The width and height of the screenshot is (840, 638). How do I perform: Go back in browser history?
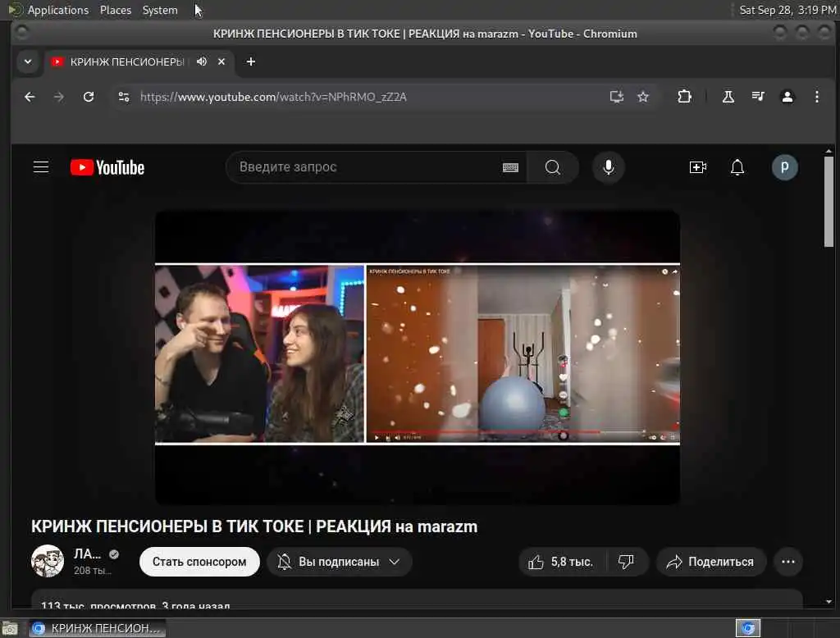click(30, 97)
